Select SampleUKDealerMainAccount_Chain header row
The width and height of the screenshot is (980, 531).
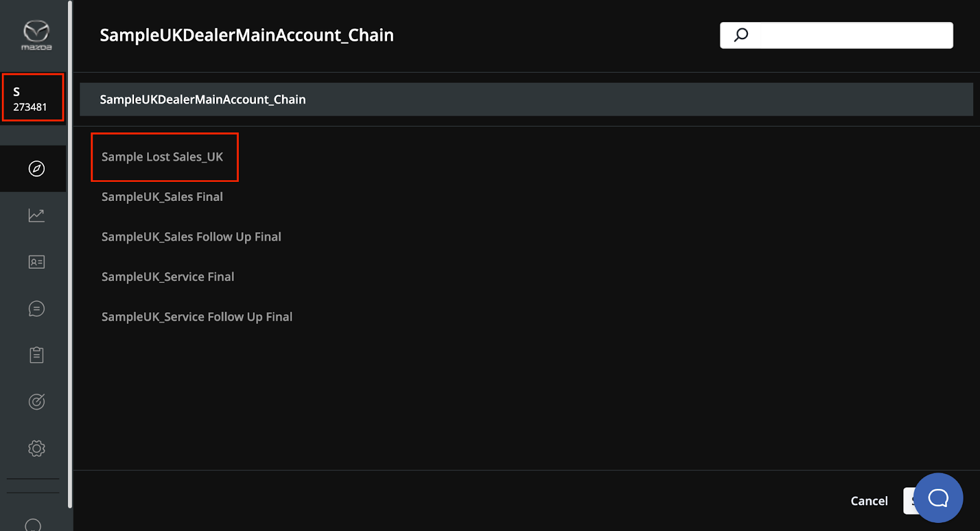526,99
